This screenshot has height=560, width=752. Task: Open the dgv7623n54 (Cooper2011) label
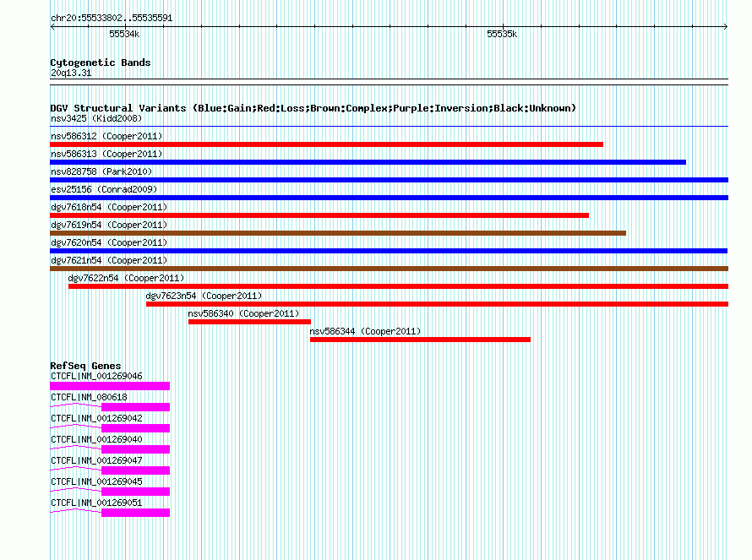[204, 296]
